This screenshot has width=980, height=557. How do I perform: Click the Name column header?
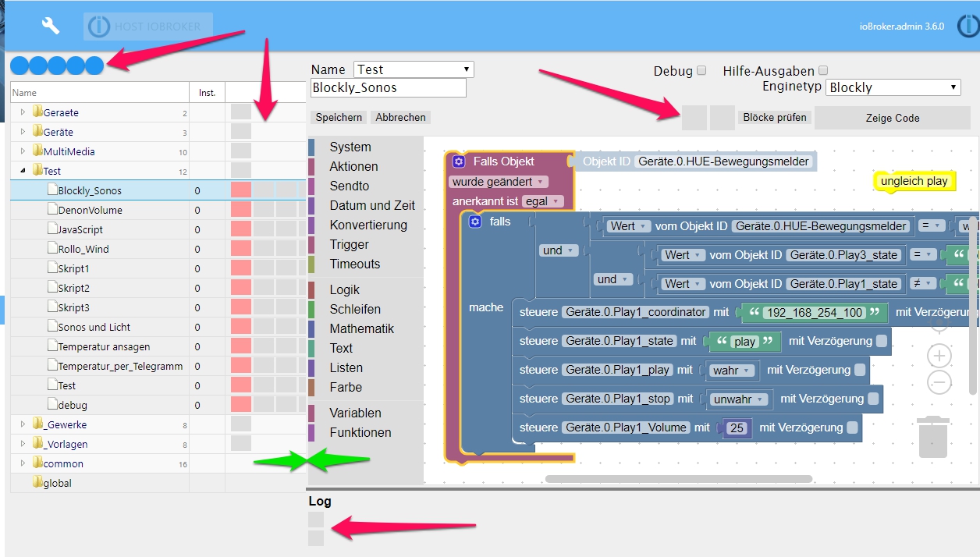click(100, 93)
